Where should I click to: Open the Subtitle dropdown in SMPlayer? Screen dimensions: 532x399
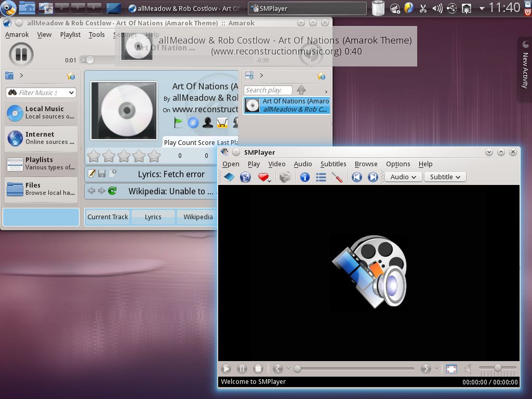[445, 177]
